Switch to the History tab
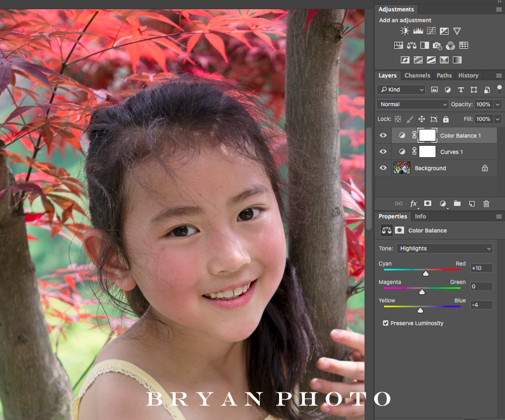 (x=468, y=75)
